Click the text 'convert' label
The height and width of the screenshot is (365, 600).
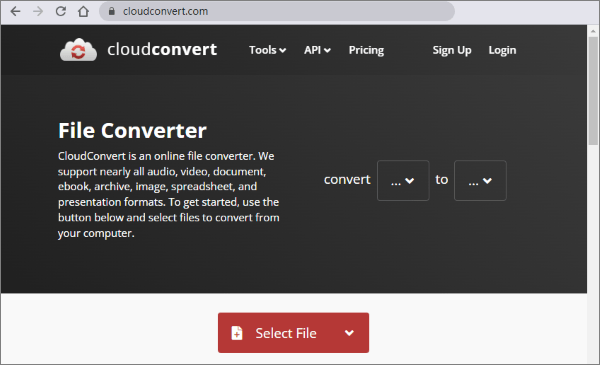[x=347, y=179]
